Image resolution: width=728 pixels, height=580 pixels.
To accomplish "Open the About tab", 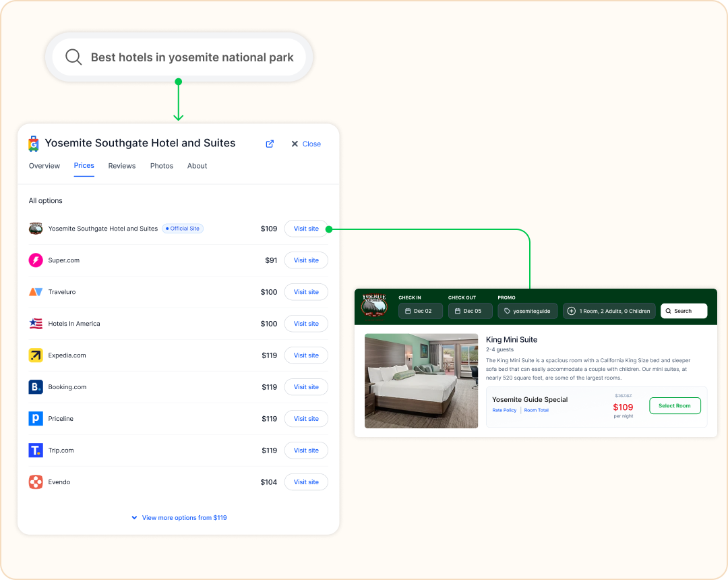I will [x=197, y=166].
